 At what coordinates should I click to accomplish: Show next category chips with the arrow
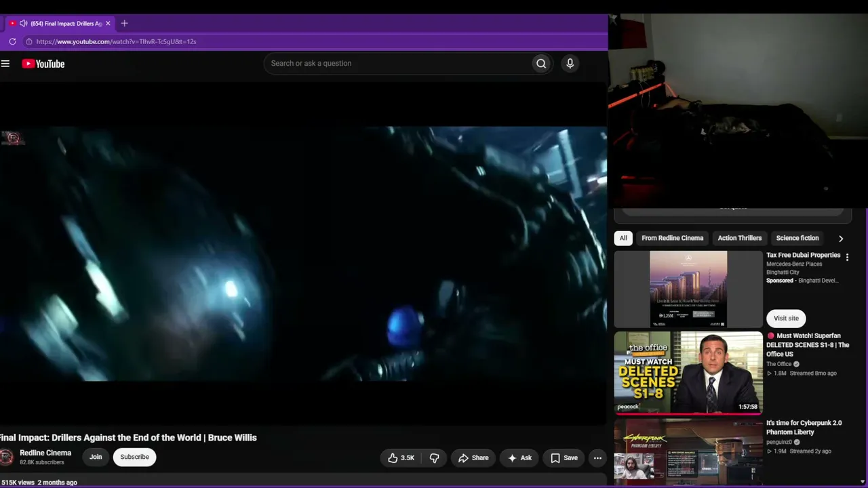(841, 239)
